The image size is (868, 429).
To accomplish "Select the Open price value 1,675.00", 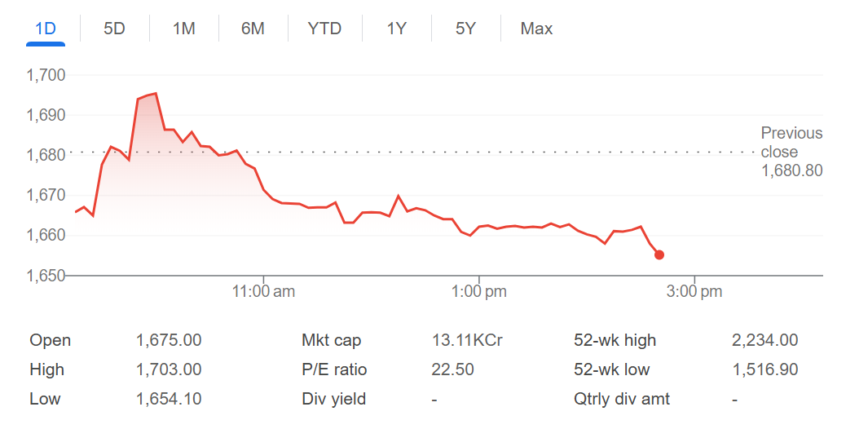I will click(x=169, y=340).
